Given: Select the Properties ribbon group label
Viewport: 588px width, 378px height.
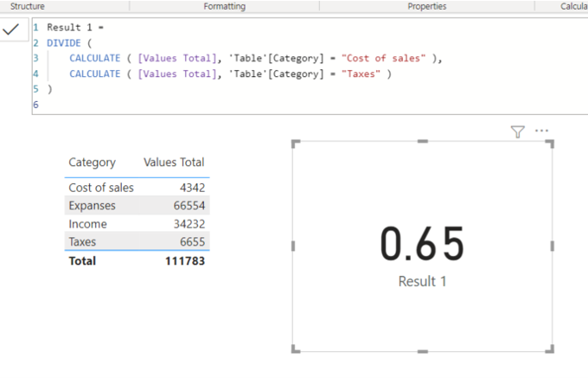Looking at the screenshot, I should click(x=427, y=6).
